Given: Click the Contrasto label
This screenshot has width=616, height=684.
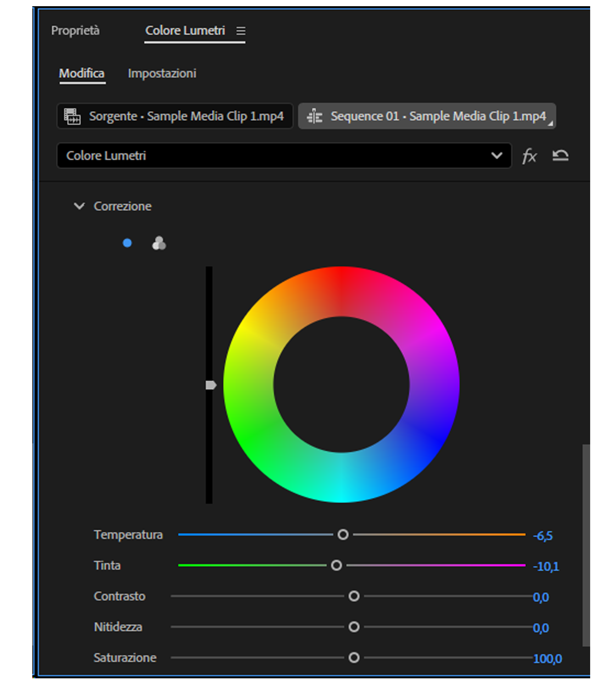Looking at the screenshot, I should pos(119,596).
